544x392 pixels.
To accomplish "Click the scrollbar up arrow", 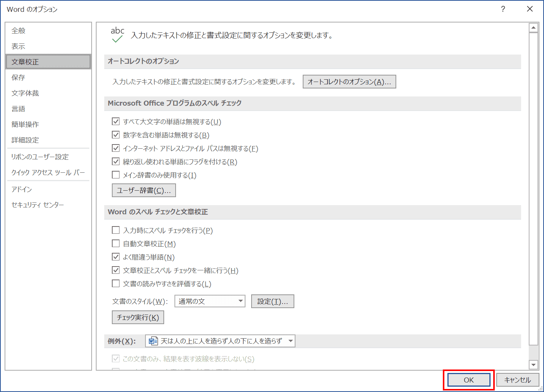I will click(x=533, y=28).
